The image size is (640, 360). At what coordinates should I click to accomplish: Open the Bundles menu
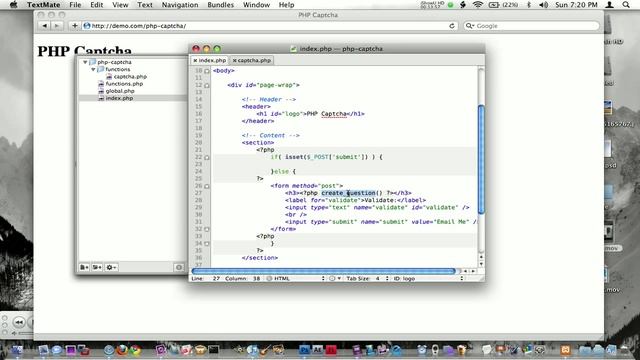click(x=220, y=5)
